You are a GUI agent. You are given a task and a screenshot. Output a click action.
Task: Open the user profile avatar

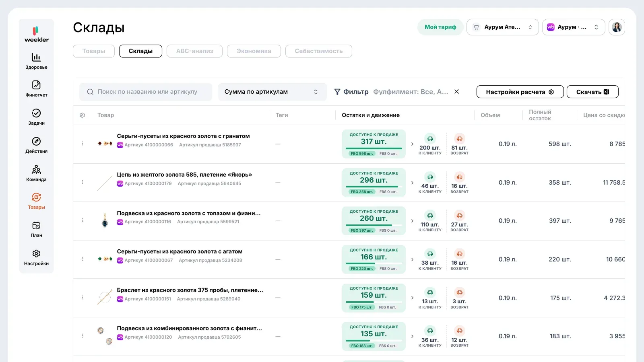617,27
